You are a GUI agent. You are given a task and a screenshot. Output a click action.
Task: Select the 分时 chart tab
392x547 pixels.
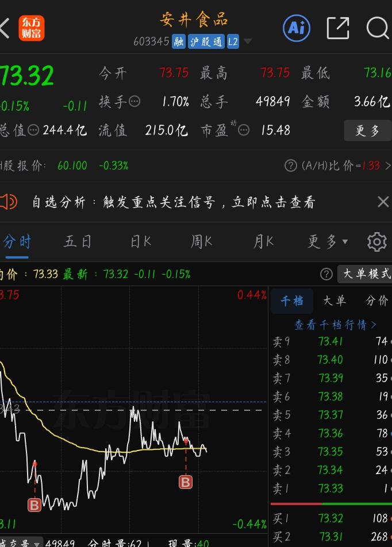(17, 242)
